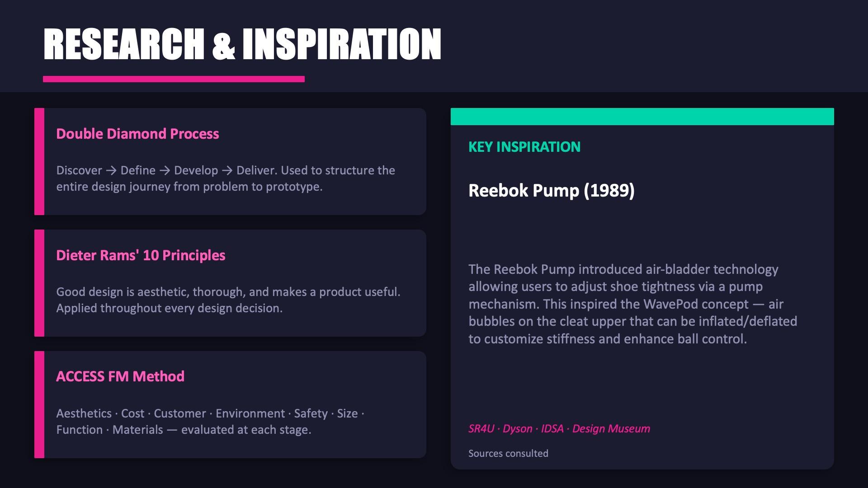Viewport: 868px width, 488px height.
Task: Click the arrow between Develop and Deliver
Action: pyautogui.click(x=227, y=170)
